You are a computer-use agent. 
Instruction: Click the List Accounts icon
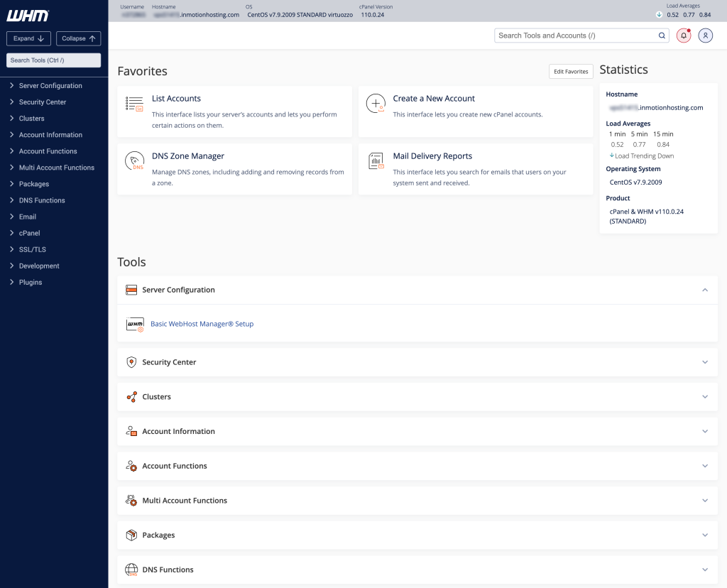(x=134, y=103)
